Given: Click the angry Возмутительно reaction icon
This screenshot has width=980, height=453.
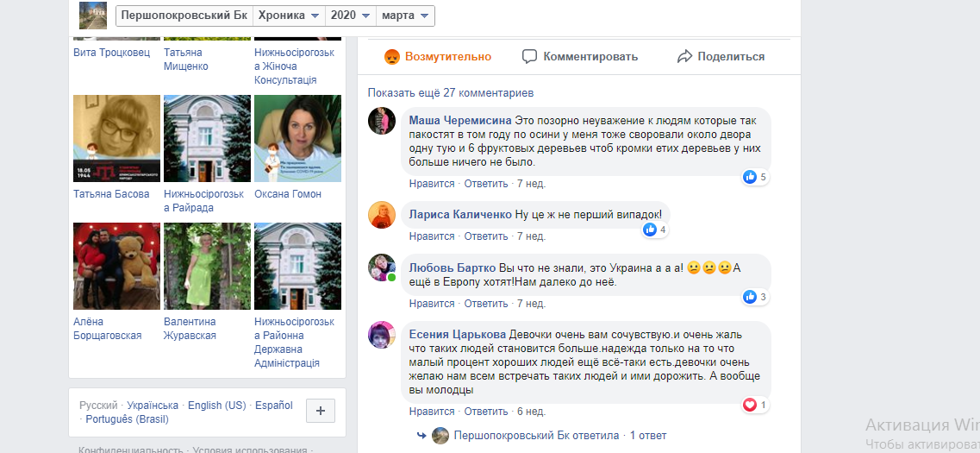Looking at the screenshot, I should click(392, 56).
